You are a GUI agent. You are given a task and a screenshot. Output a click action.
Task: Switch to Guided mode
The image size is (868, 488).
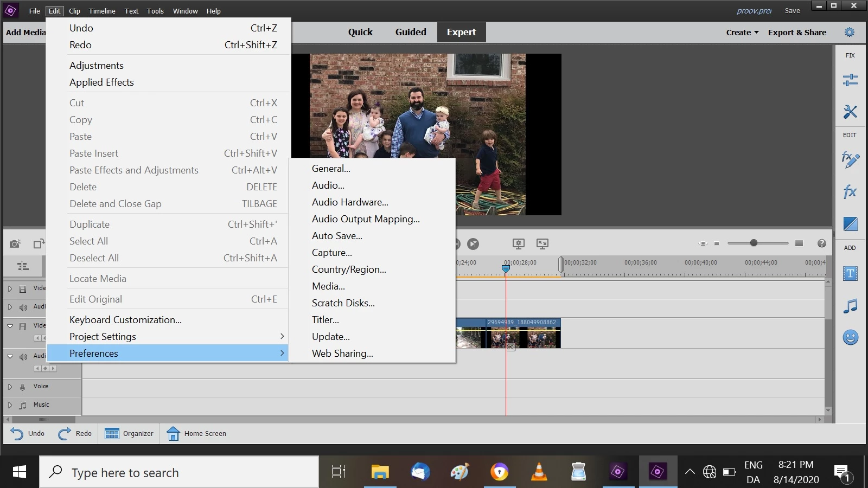point(411,32)
